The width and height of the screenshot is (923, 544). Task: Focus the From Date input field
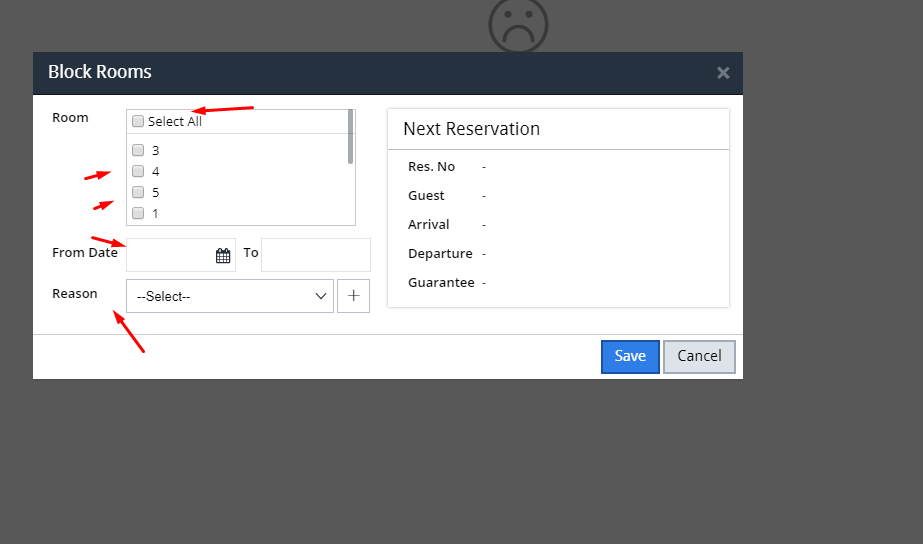point(181,255)
